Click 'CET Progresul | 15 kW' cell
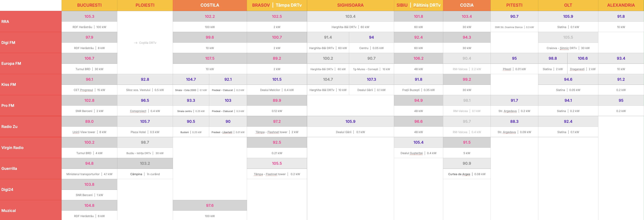This screenshot has width=644, height=220. (x=89, y=90)
